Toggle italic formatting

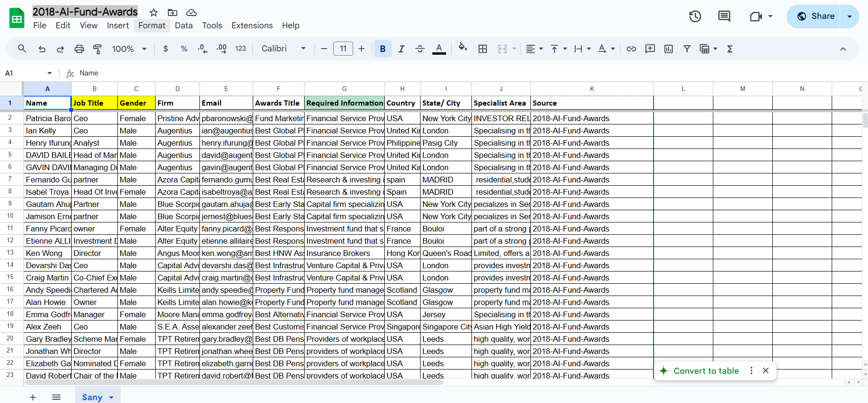(401, 49)
